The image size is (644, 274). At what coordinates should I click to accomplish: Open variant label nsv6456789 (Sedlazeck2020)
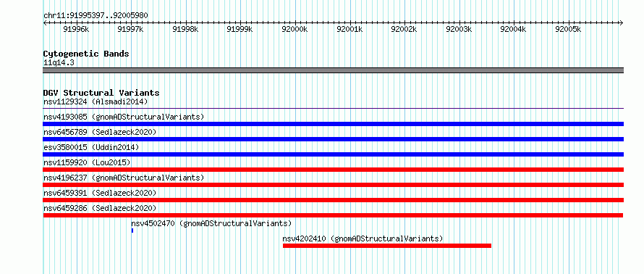(x=100, y=132)
